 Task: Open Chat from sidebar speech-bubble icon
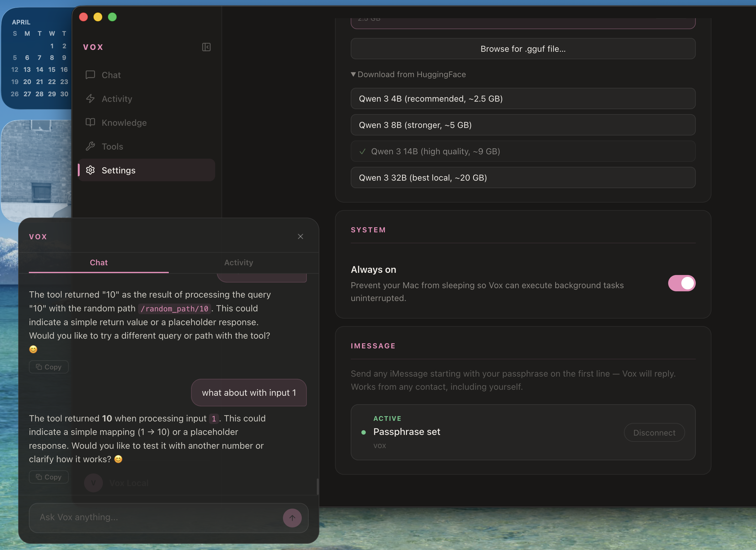(x=90, y=75)
